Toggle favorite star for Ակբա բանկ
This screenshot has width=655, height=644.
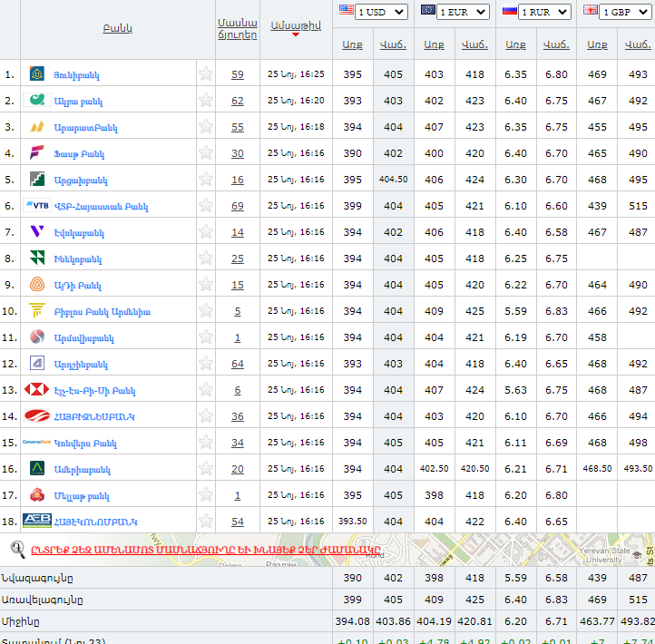(206, 101)
